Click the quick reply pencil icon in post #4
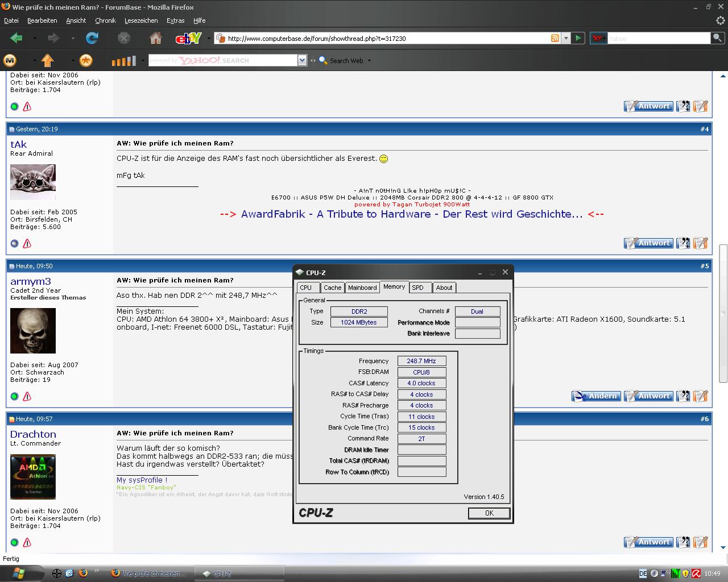 tap(701, 243)
